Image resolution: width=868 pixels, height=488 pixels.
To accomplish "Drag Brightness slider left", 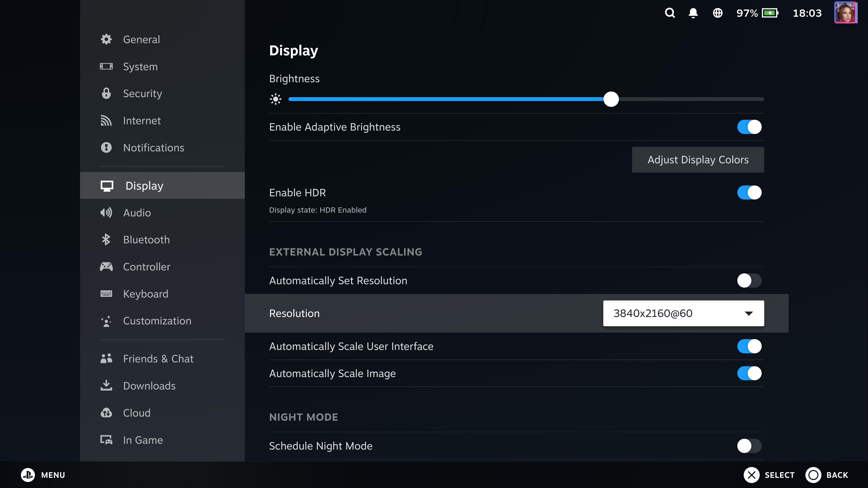I will pos(611,99).
